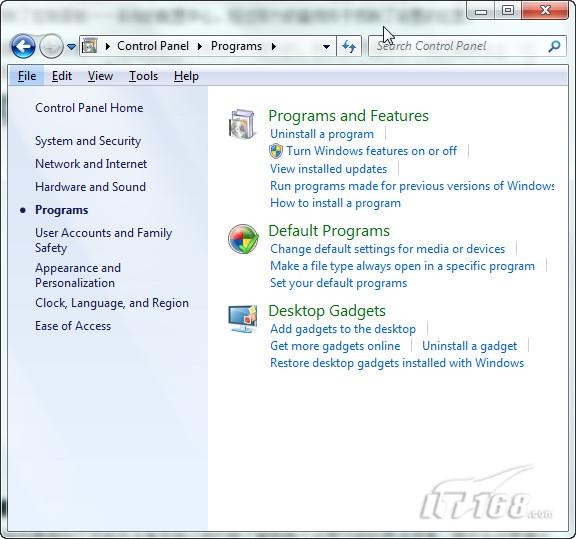Expand the arrow after Programs breadcrumb

[274, 46]
